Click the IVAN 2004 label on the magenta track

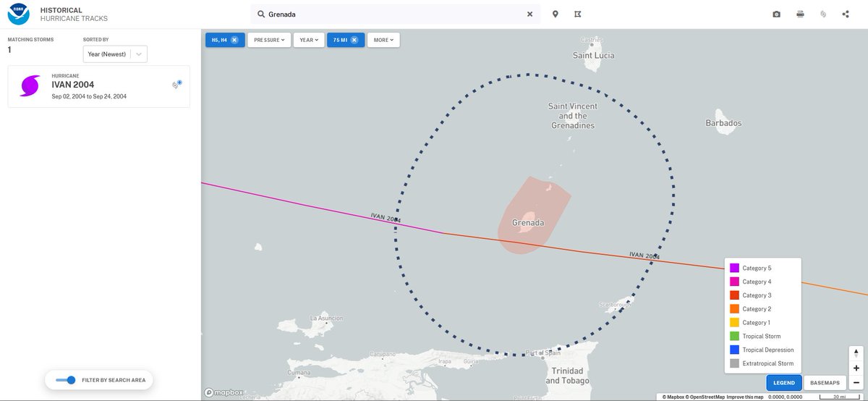(x=386, y=218)
